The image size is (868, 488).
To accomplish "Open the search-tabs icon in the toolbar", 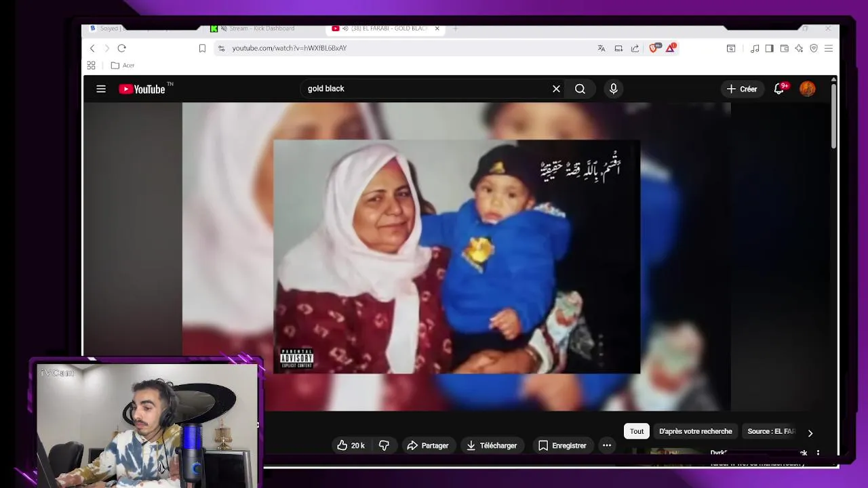I will 731,48.
